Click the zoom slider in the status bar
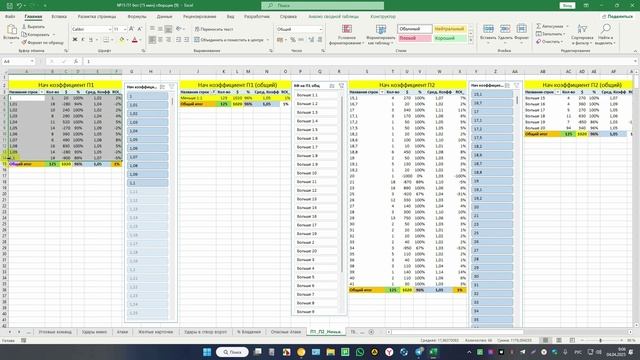This screenshot has height=360, width=640. [x=600, y=340]
